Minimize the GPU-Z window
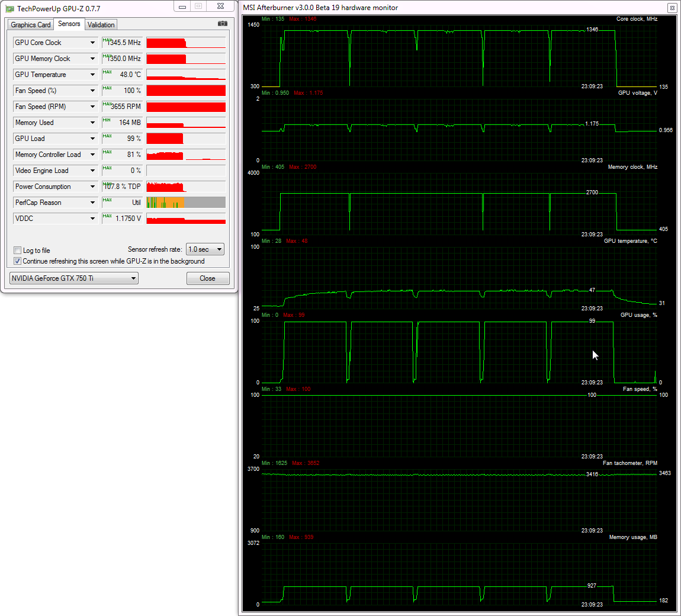The width and height of the screenshot is (681, 616). (182, 7)
